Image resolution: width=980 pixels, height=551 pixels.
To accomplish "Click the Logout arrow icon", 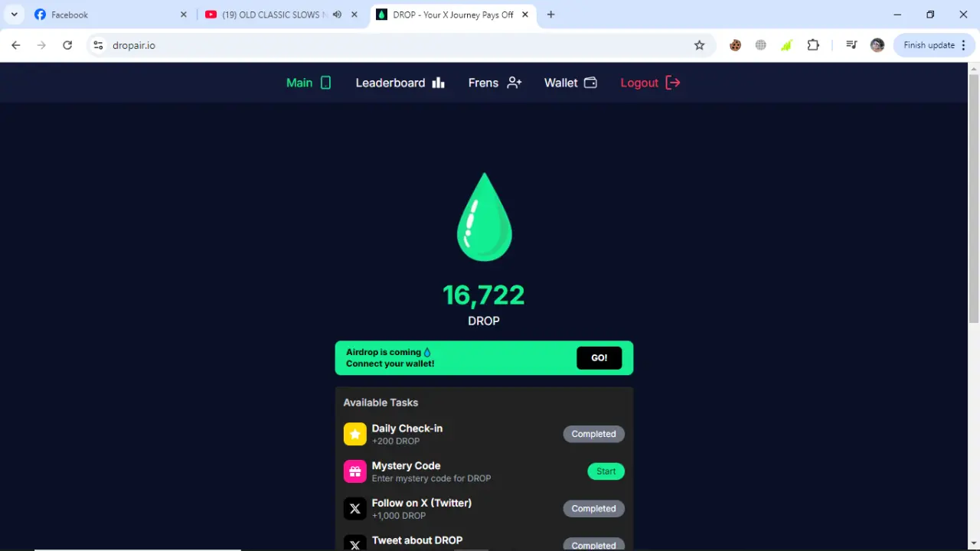I will coord(673,83).
